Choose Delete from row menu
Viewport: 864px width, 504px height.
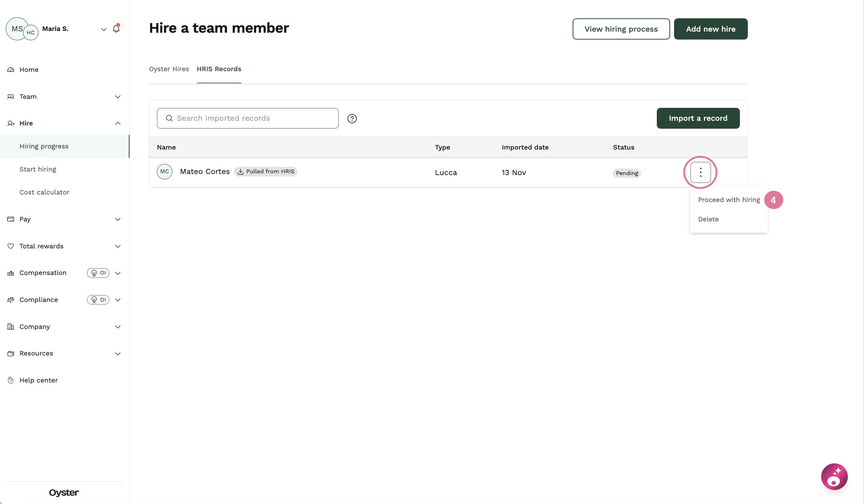pyautogui.click(x=708, y=219)
